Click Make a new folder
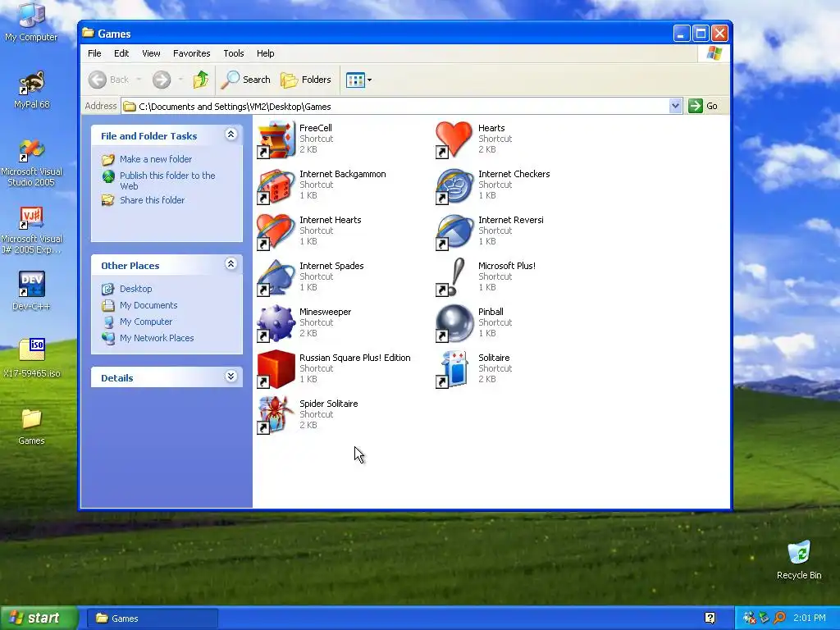 tap(155, 159)
